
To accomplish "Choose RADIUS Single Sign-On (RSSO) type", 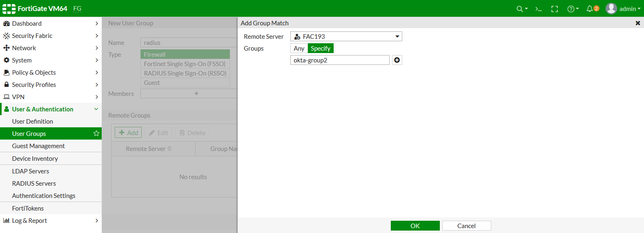I will coord(185,73).
